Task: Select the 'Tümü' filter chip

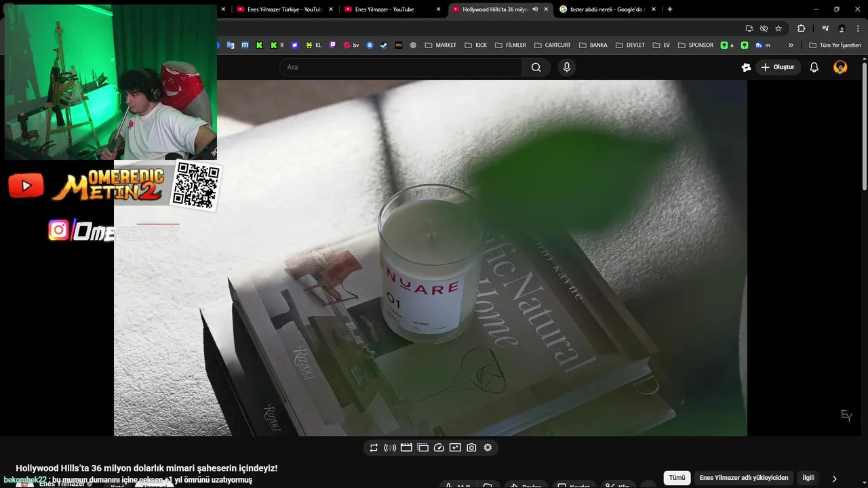Action: 677,478
